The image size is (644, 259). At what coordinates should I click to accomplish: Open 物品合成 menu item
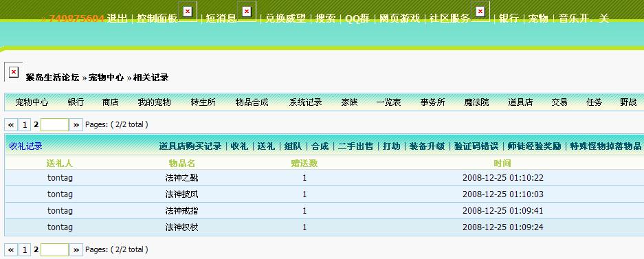(x=252, y=102)
